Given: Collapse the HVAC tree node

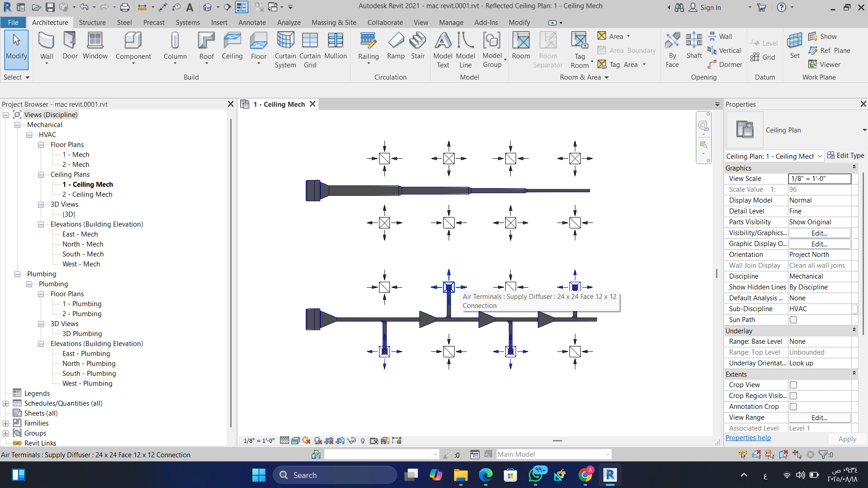Looking at the screenshot, I should pyautogui.click(x=29, y=135).
